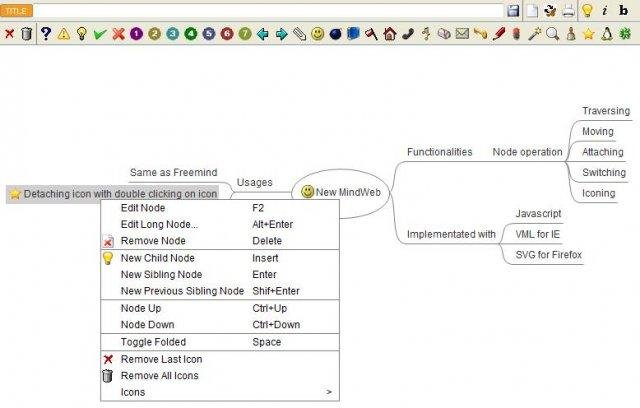Image resolution: width=640 pixels, height=408 pixels.
Task: Choose Edit Long Node... menu entry
Action: (220, 224)
